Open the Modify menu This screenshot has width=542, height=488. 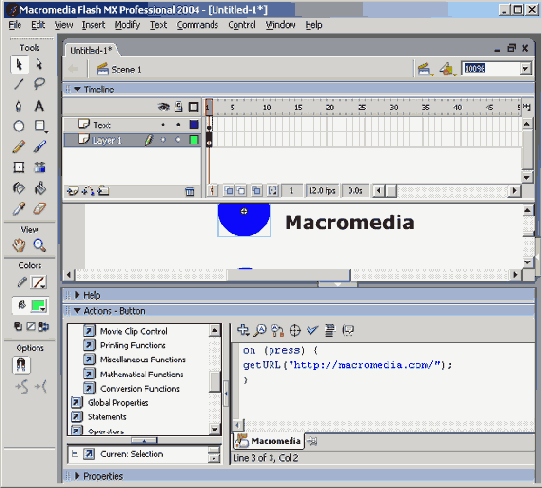tap(127, 25)
